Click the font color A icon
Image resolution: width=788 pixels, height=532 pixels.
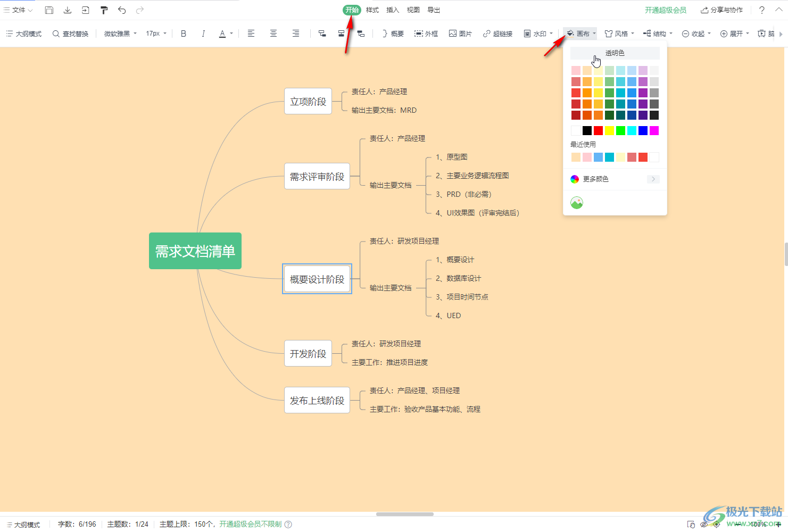point(222,34)
